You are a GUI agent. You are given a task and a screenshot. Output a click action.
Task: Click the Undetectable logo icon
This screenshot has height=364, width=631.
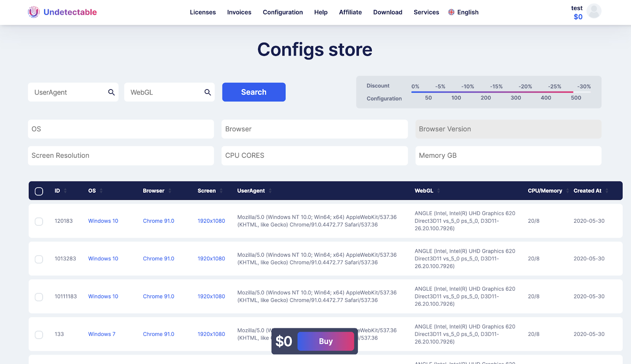(34, 12)
